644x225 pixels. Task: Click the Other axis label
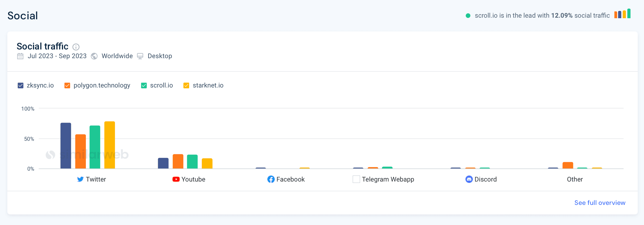pos(575,179)
